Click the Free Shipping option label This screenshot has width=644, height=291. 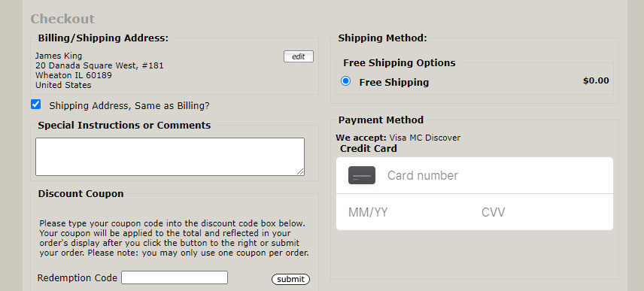[x=394, y=83]
